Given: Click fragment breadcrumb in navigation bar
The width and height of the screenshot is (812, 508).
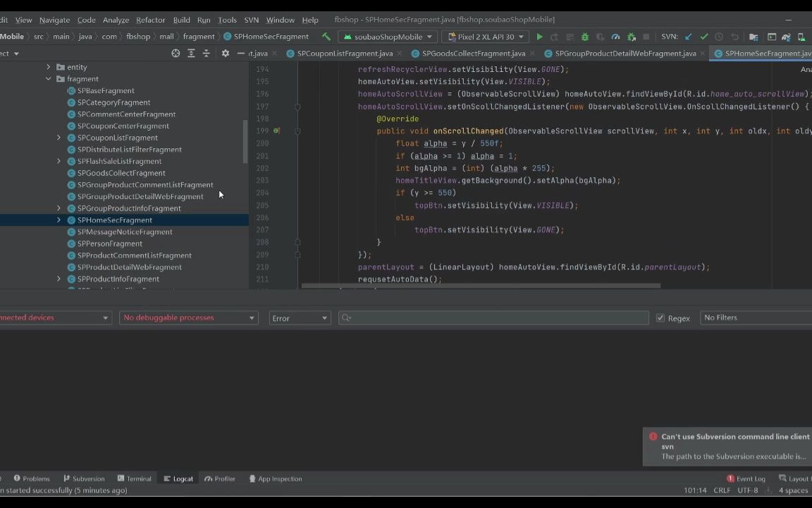Looking at the screenshot, I should click(x=198, y=36).
